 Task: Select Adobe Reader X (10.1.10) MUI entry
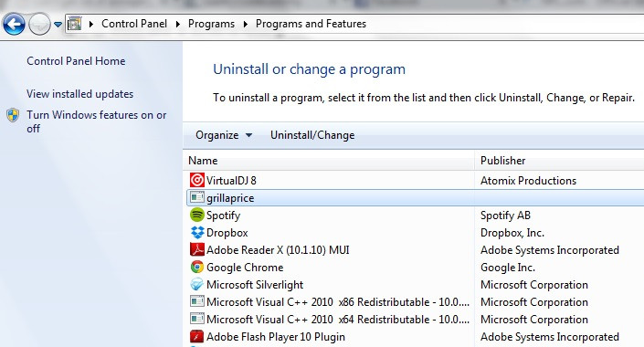278,250
